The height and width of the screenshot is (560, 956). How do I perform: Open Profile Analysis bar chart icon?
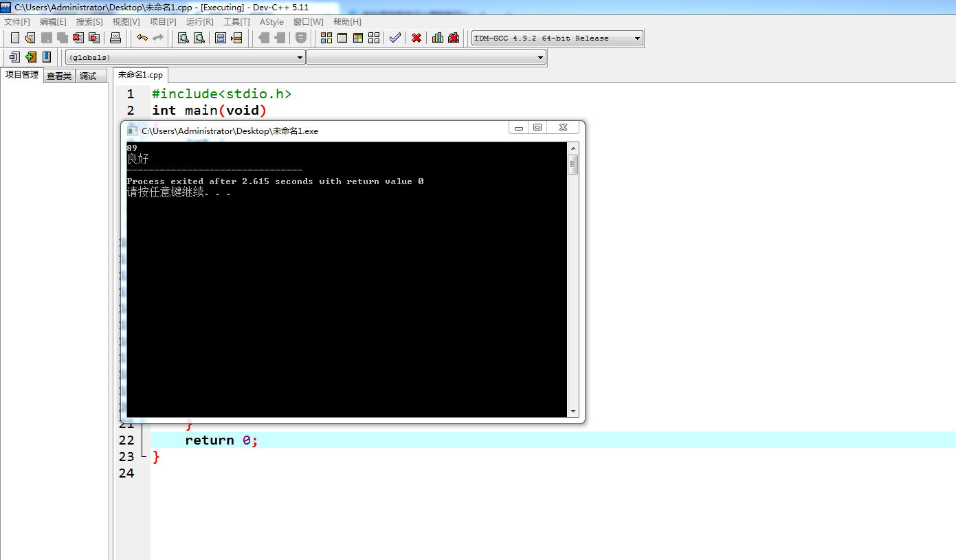tap(438, 38)
